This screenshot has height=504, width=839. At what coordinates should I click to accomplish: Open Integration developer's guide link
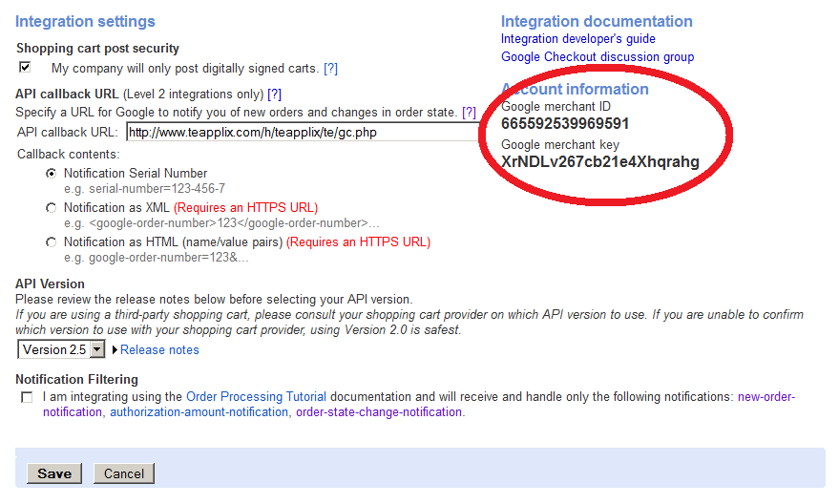[577, 39]
